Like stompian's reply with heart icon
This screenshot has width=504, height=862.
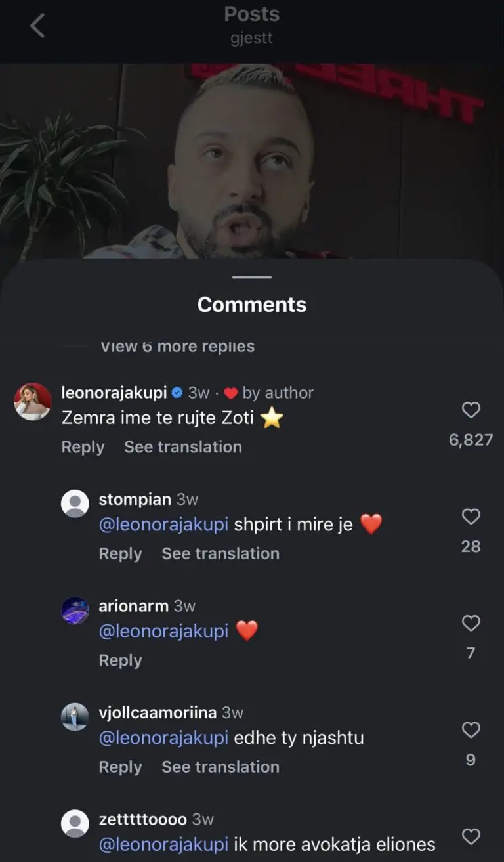pos(471,517)
